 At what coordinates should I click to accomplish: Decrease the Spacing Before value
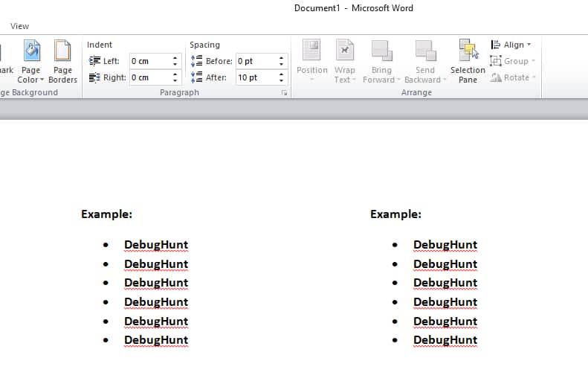click(x=282, y=64)
